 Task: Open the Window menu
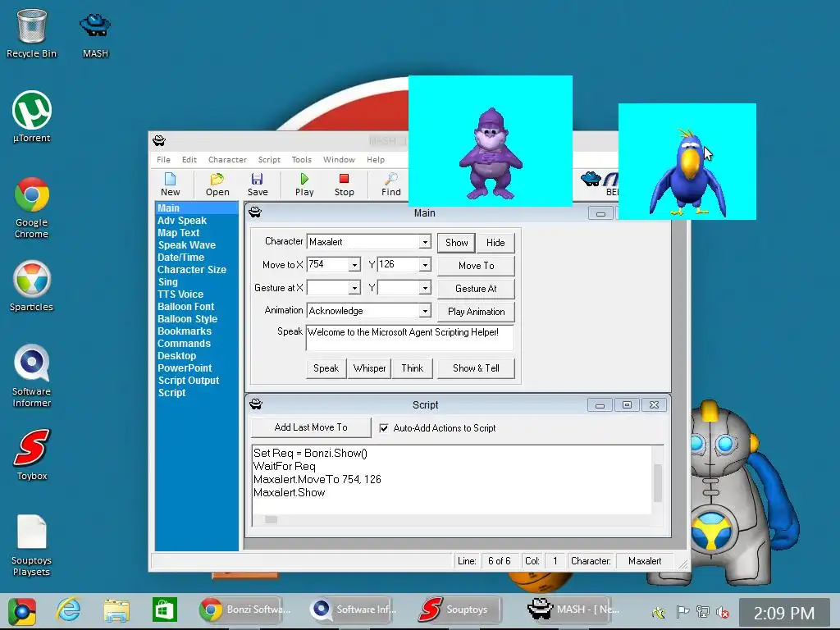click(339, 160)
